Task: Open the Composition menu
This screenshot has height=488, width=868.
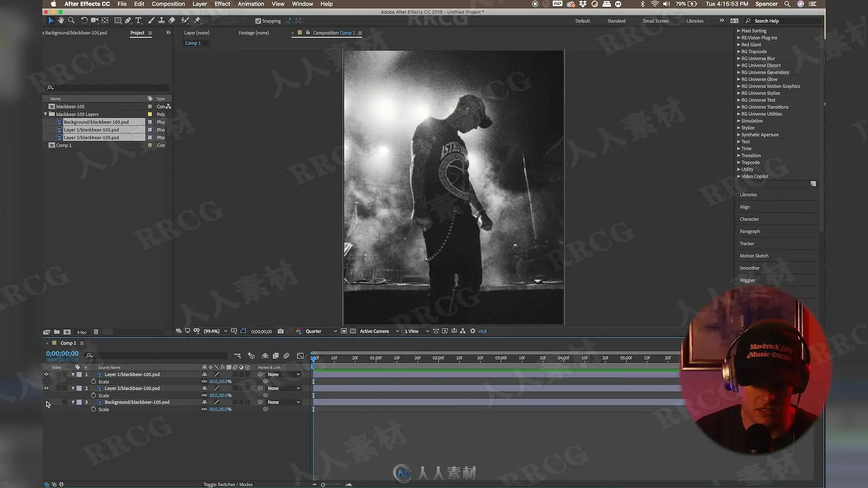Action: coord(168,4)
